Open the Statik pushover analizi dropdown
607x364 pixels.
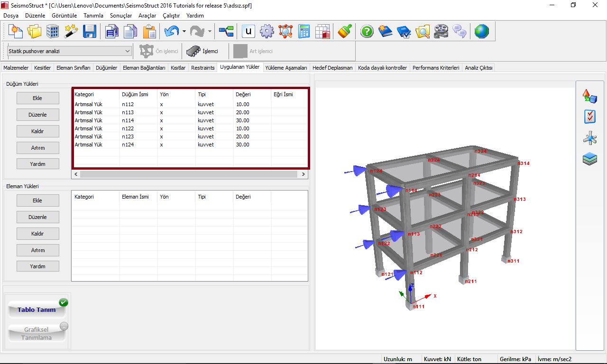click(x=69, y=51)
